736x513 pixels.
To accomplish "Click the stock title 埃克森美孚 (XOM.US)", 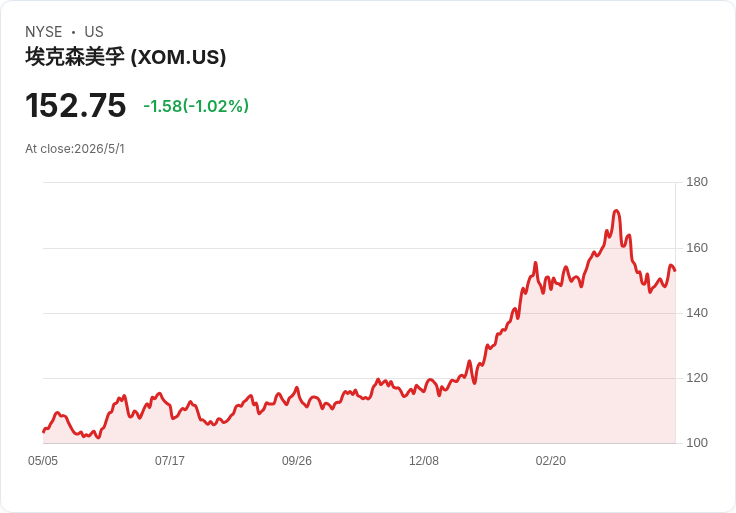I will 125,57.
